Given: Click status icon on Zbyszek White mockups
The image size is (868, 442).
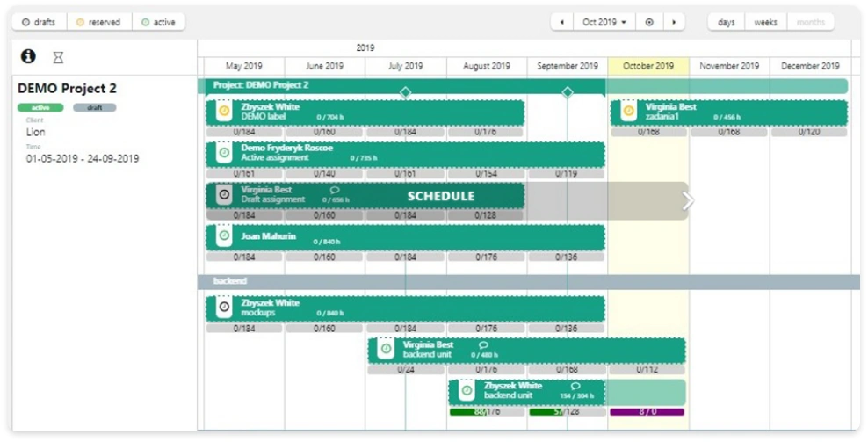Looking at the screenshot, I should point(224,307).
